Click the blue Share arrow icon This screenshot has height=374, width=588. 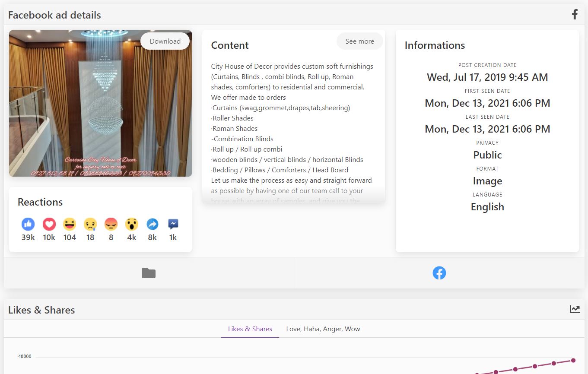coord(153,224)
